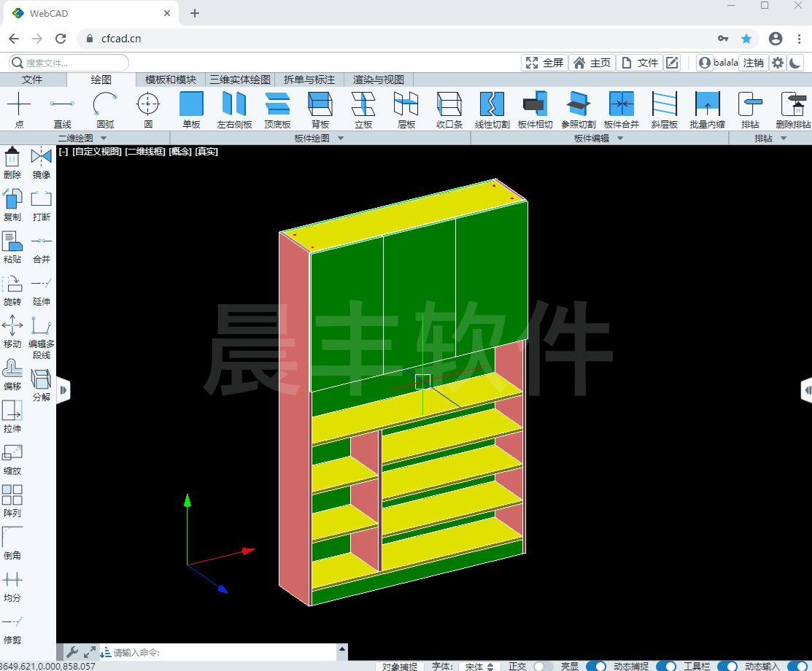Toggle the 亮显 highlight switch
812x671 pixels.
595,666
